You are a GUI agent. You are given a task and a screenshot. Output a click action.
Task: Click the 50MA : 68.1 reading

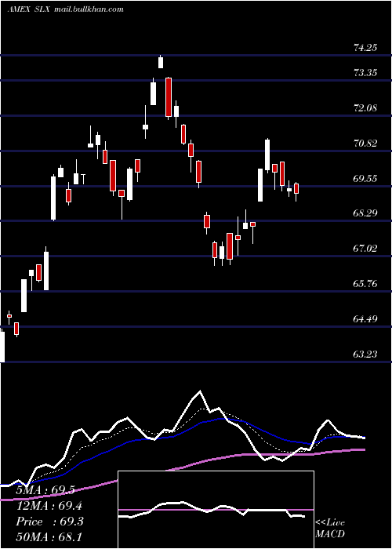point(49,536)
